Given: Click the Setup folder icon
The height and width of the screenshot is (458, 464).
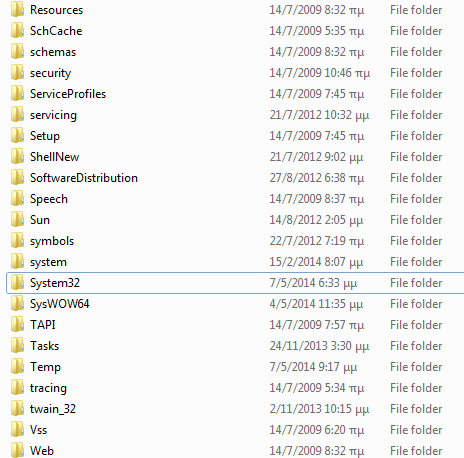Looking at the screenshot, I should click(17, 136).
